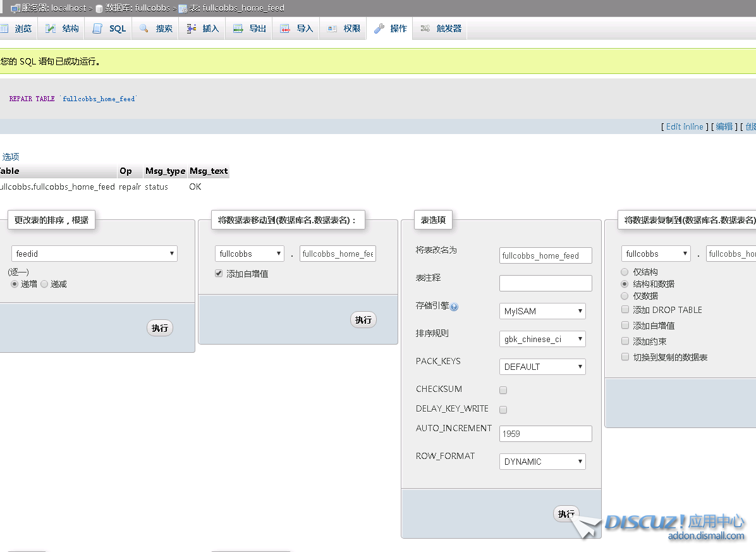Screen dimensions: 756x552
Task: Click 执行 button in table options
Action: click(566, 514)
